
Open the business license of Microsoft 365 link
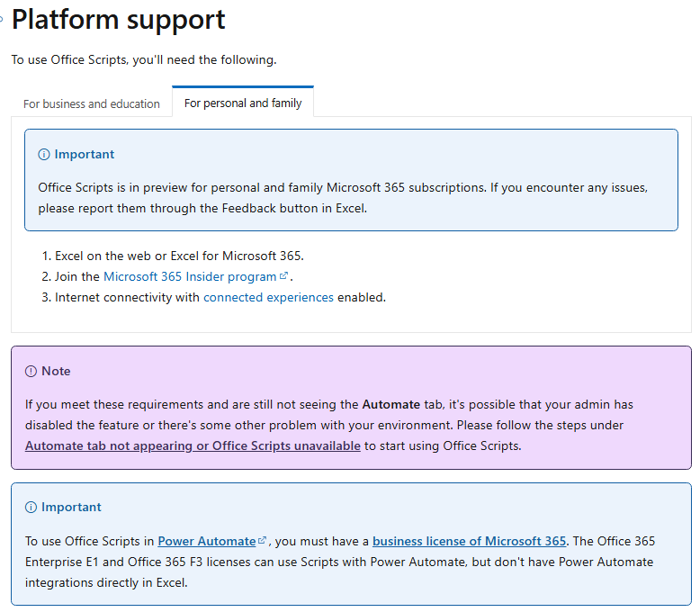pos(469,542)
